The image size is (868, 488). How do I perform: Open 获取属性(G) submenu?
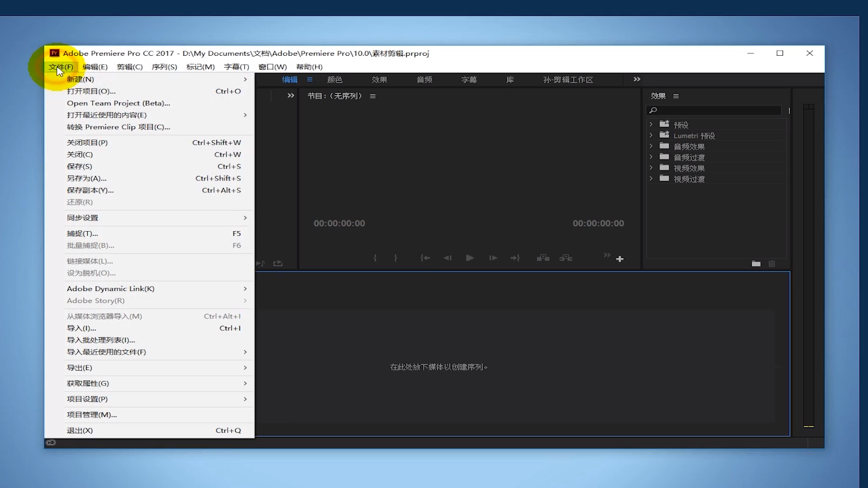149,383
